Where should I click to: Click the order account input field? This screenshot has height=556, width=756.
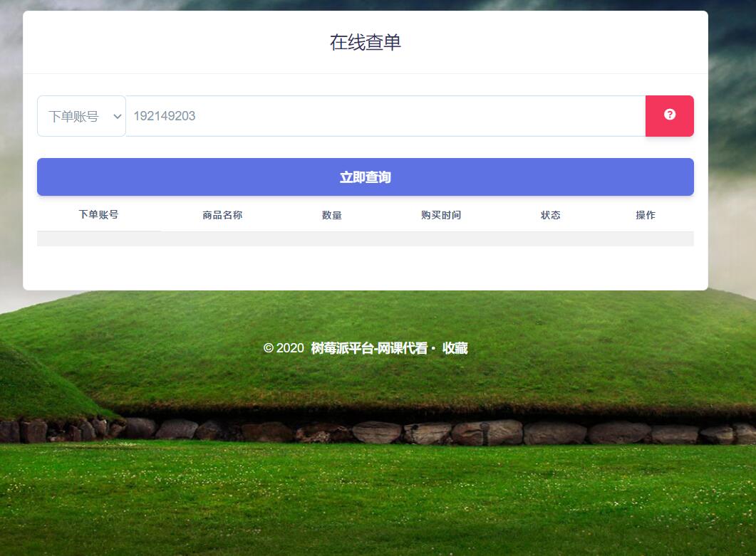385,115
